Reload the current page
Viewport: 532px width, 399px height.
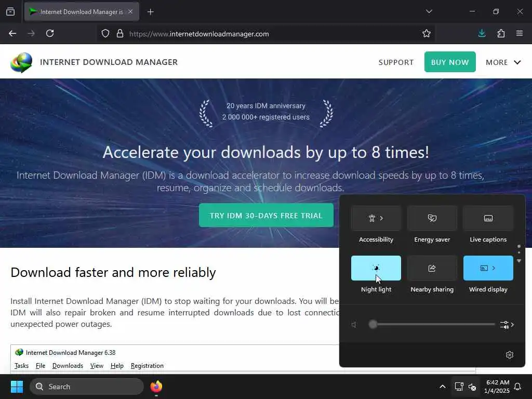50,33
